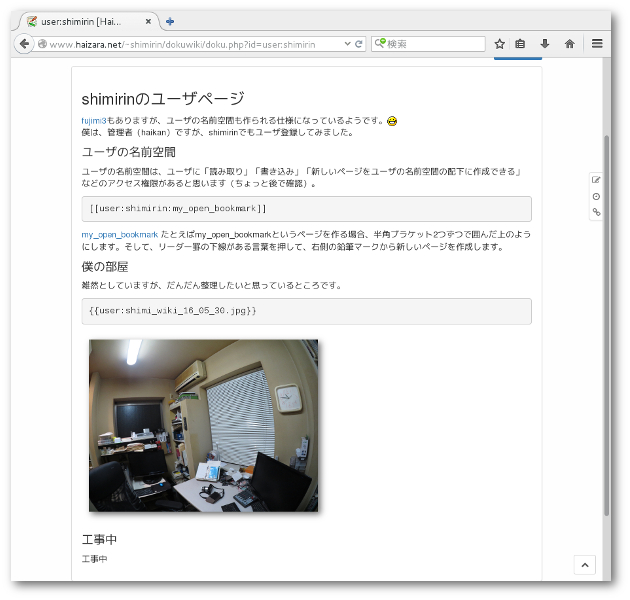Expand the URL bar history dropdown
630x600 pixels.
[x=345, y=44]
